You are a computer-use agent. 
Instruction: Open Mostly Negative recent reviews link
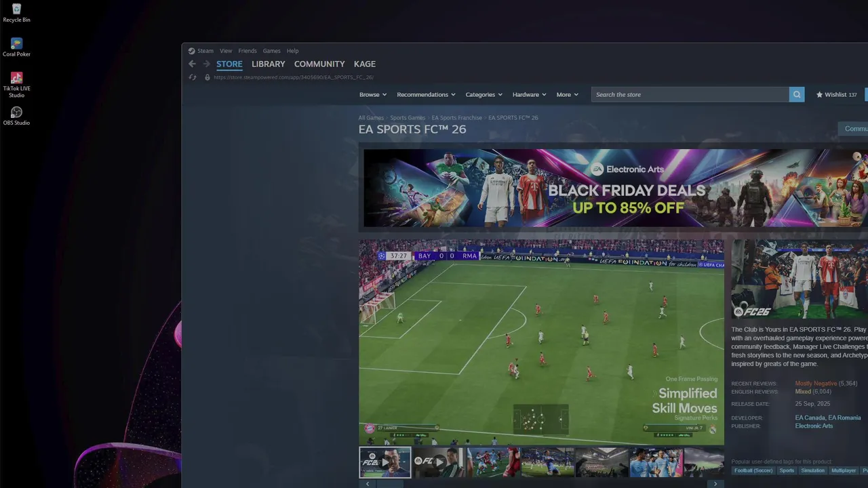[x=816, y=384]
